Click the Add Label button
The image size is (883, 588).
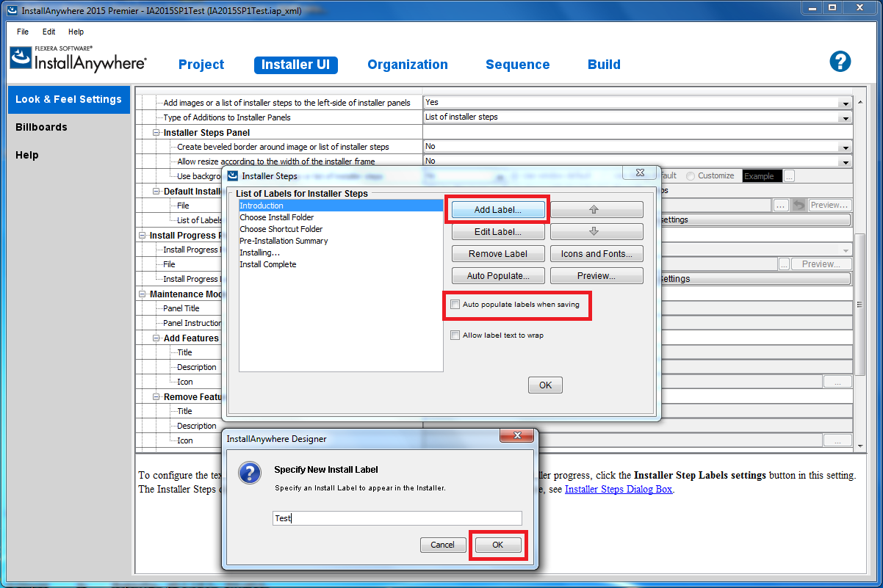tap(498, 210)
